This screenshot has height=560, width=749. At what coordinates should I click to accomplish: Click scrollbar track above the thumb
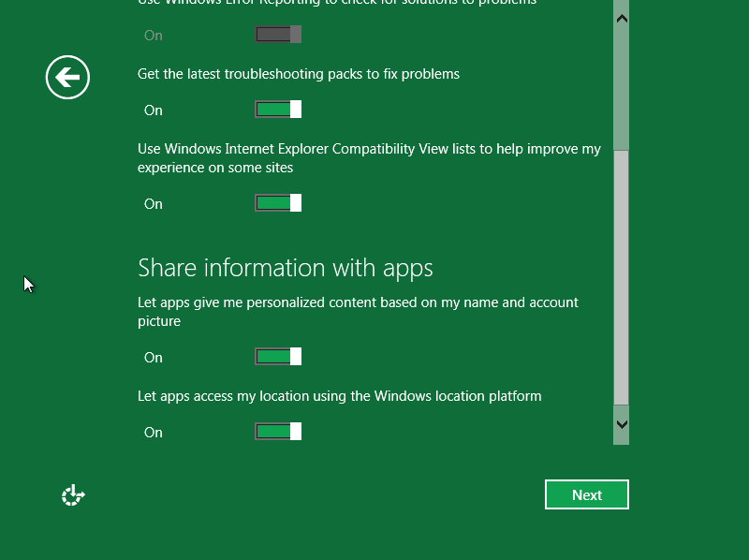pyautogui.click(x=621, y=84)
